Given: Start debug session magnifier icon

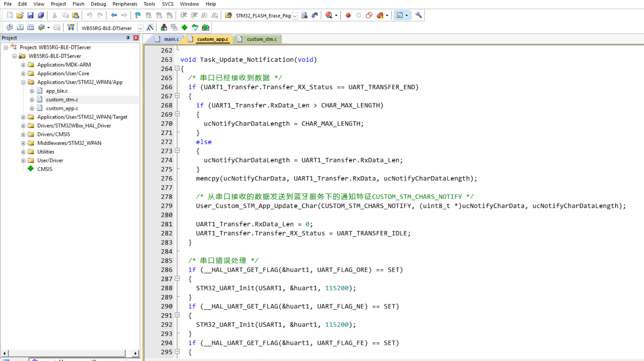Looking at the screenshot, I should 329,15.
